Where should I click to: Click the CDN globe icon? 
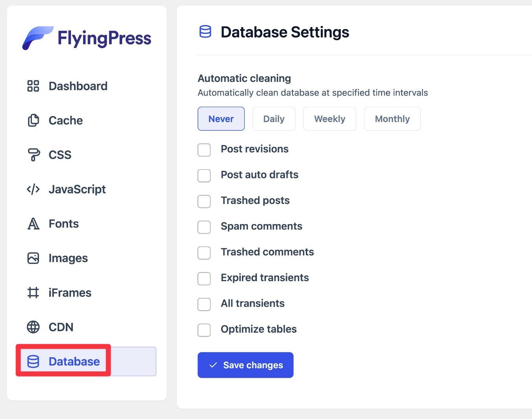tap(33, 327)
